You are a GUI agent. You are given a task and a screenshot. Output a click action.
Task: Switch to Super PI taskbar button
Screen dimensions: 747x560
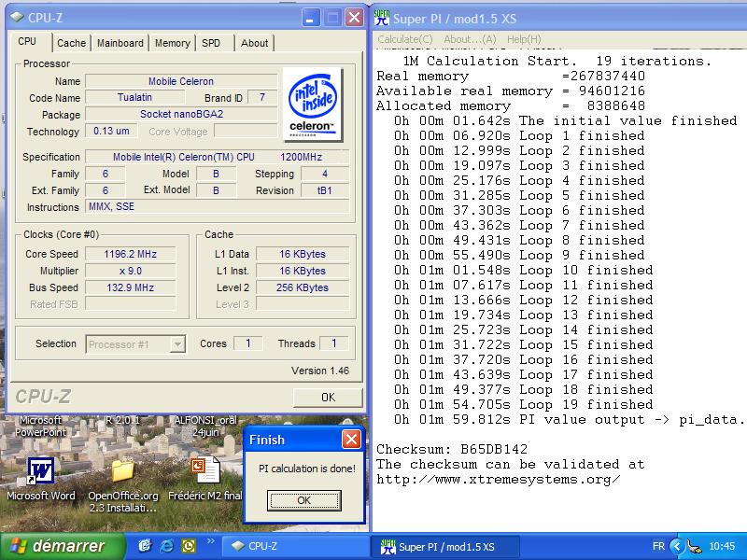[444, 546]
